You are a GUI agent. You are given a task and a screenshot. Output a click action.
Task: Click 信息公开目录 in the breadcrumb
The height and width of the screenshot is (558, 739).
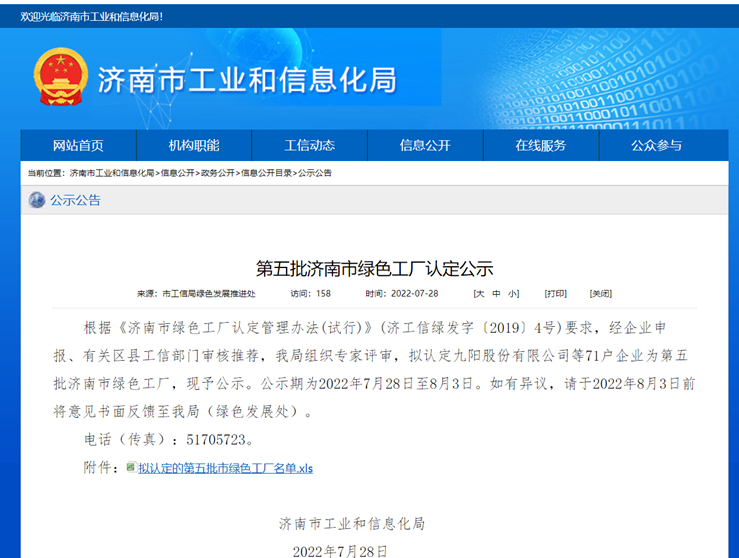coord(266,173)
